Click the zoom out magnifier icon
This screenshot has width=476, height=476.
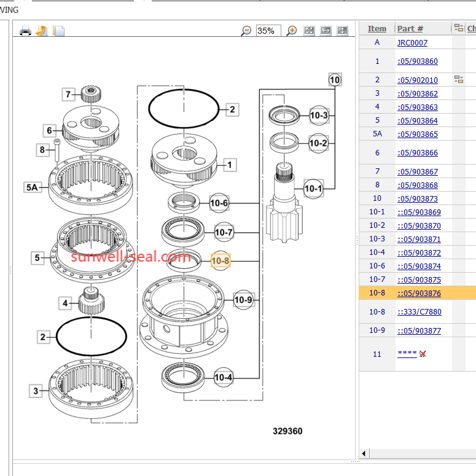pyautogui.click(x=246, y=31)
